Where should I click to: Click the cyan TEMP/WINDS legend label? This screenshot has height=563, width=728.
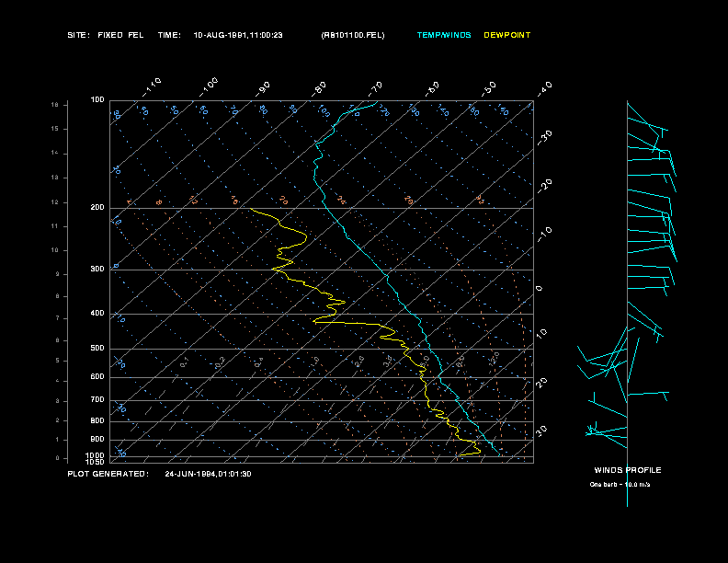point(444,35)
